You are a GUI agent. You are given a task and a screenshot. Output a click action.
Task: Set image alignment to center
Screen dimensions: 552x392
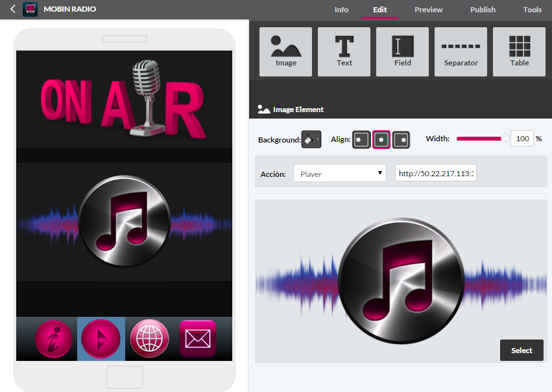click(x=381, y=139)
